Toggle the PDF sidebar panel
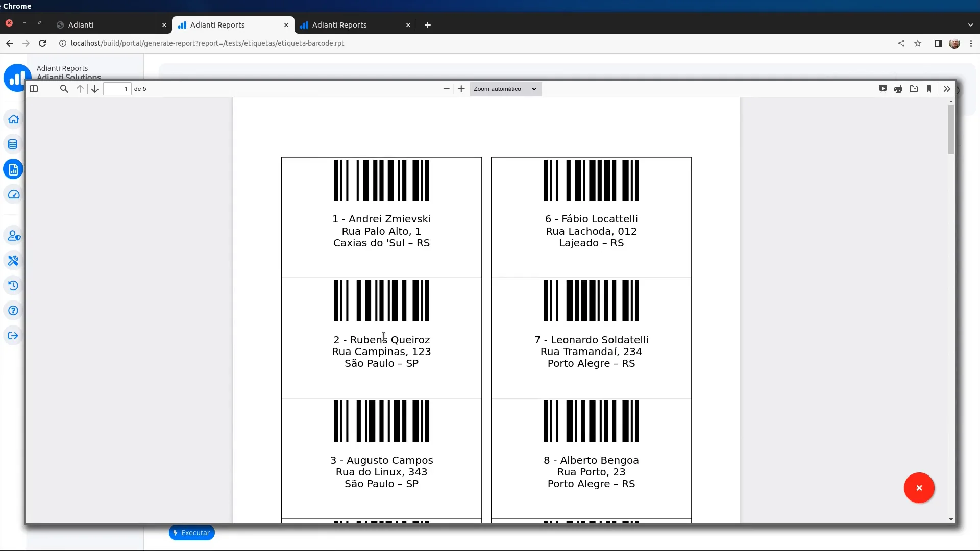Viewport: 980px width, 551px height. click(x=34, y=88)
